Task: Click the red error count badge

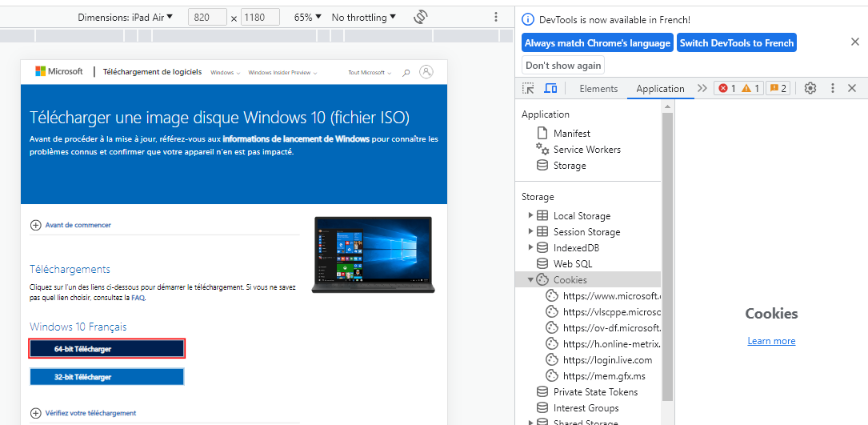Action: (x=726, y=88)
